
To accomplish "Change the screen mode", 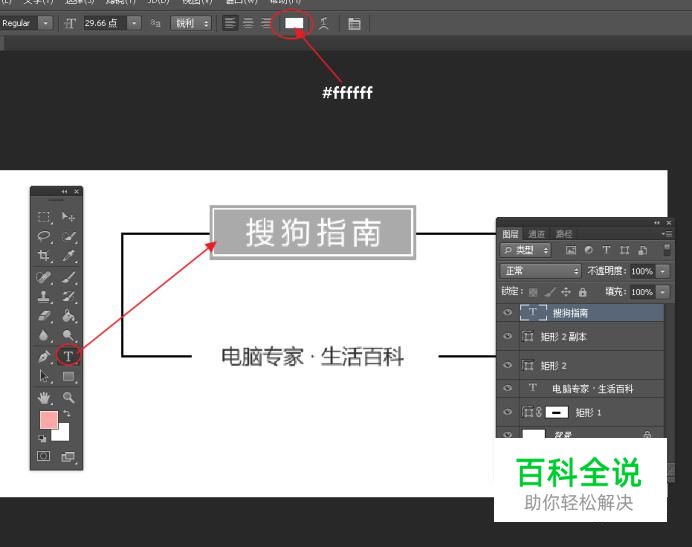I will click(x=68, y=456).
